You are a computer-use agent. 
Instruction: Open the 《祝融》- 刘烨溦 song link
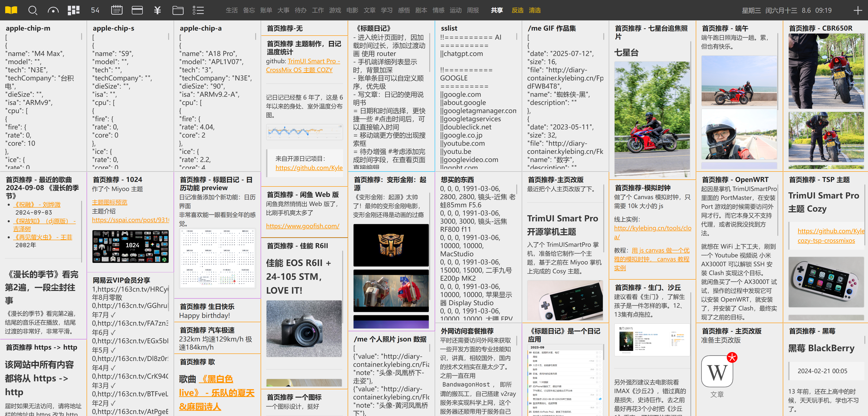pyautogui.click(x=37, y=204)
